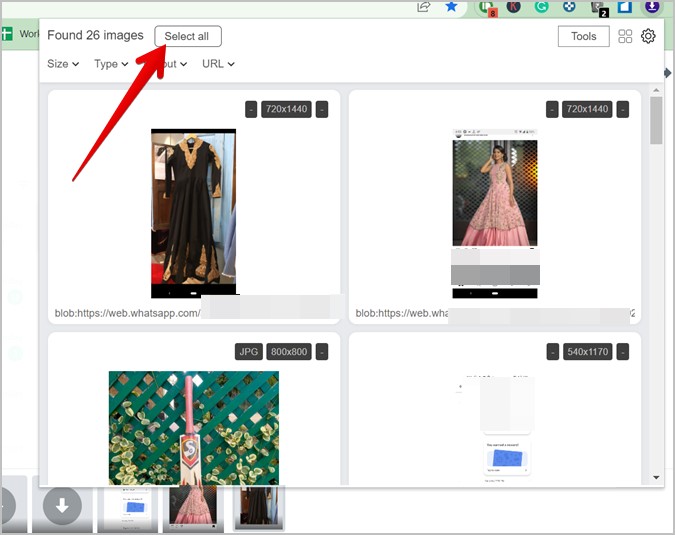This screenshot has width=675, height=535.
Task: Expand the URL filter dropdown
Action: 218,64
